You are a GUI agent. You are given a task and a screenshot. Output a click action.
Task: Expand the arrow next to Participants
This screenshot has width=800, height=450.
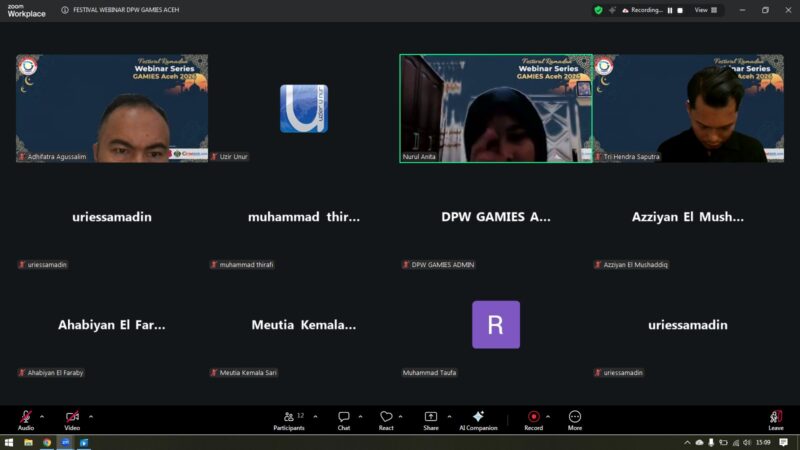(x=316, y=416)
